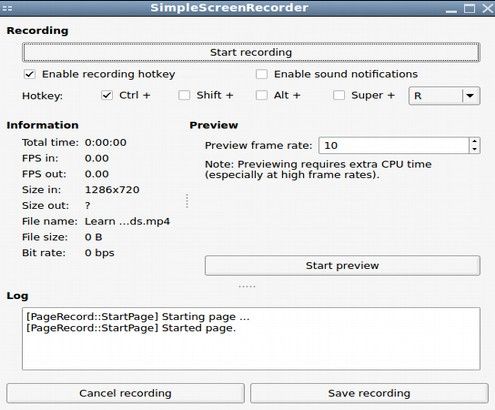Click Cancel recording button
Viewport: 495px width, 410px height.
125,393
